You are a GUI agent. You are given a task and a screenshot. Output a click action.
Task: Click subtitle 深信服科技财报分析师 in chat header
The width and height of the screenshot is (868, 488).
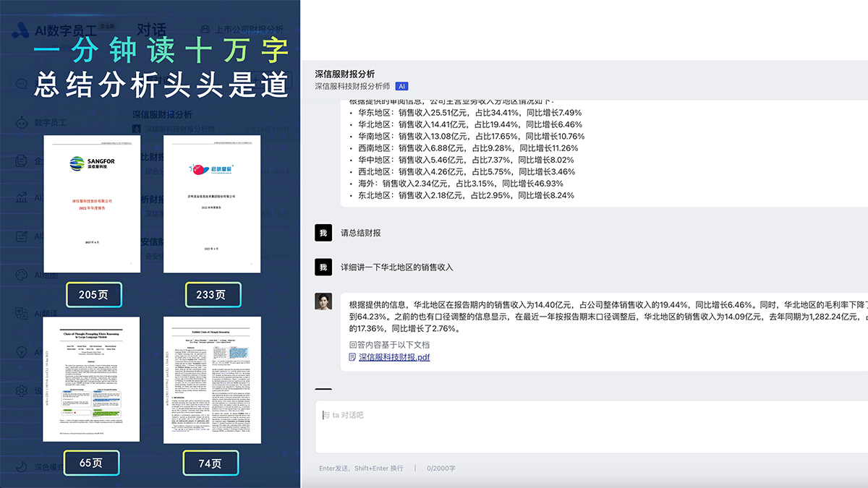pyautogui.click(x=353, y=86)
